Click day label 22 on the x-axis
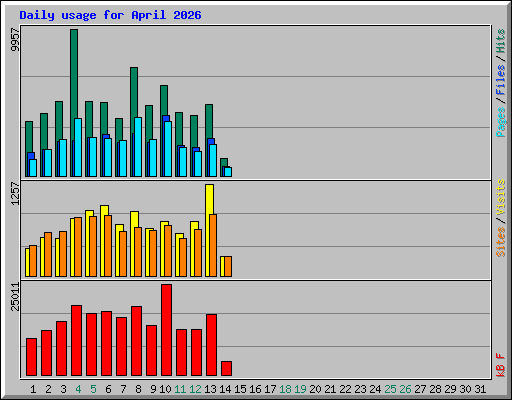Screen dimensions: 512x400 (x=345, y=389)
